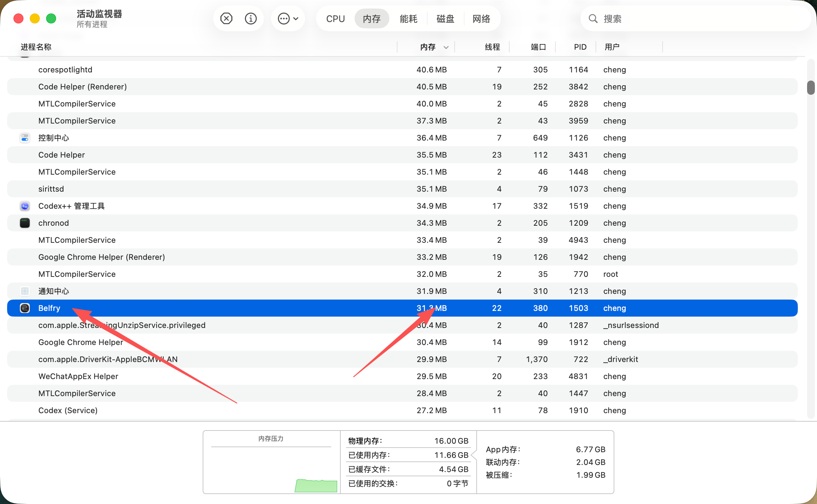The image size is (817, 504).
Task: Click the 1,370 ports value
Action: point(537,359)
